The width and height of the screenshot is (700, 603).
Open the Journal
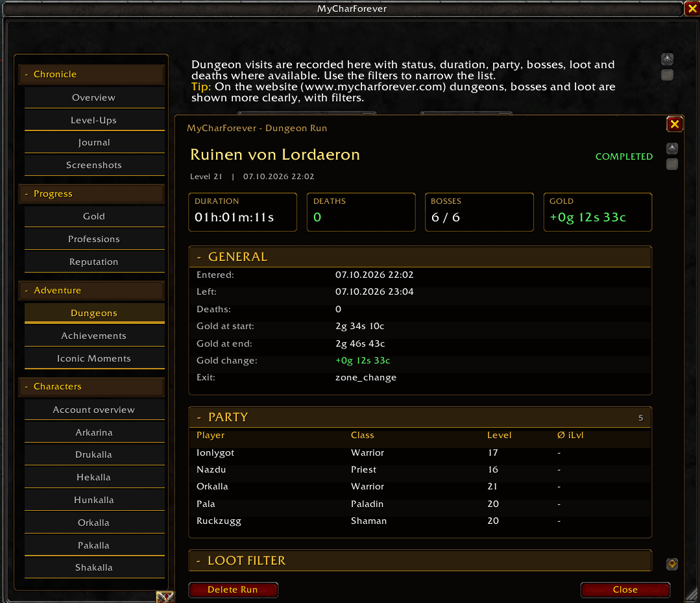(x=94, y=143)
